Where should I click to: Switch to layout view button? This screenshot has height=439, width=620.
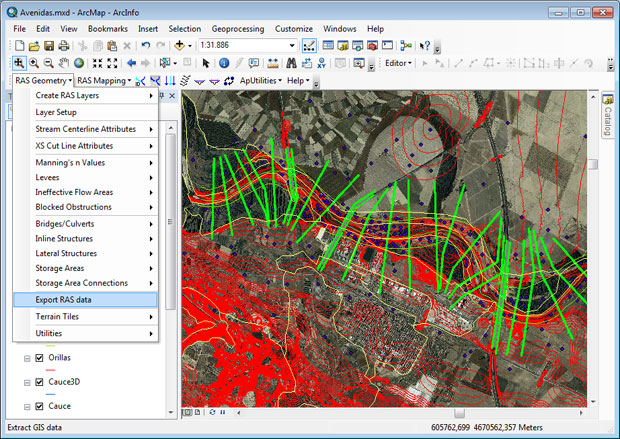pyautogui.click(x=197, y=413)
